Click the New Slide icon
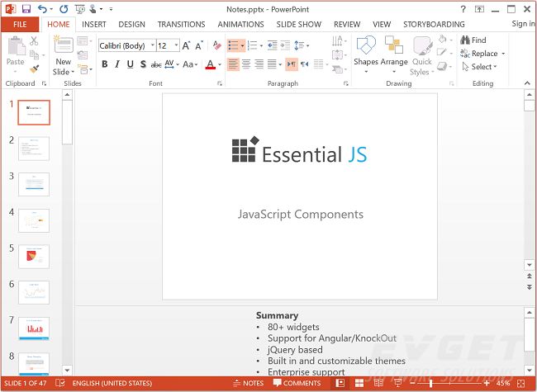This screenshot has height=392, width=537. (64, 44)
